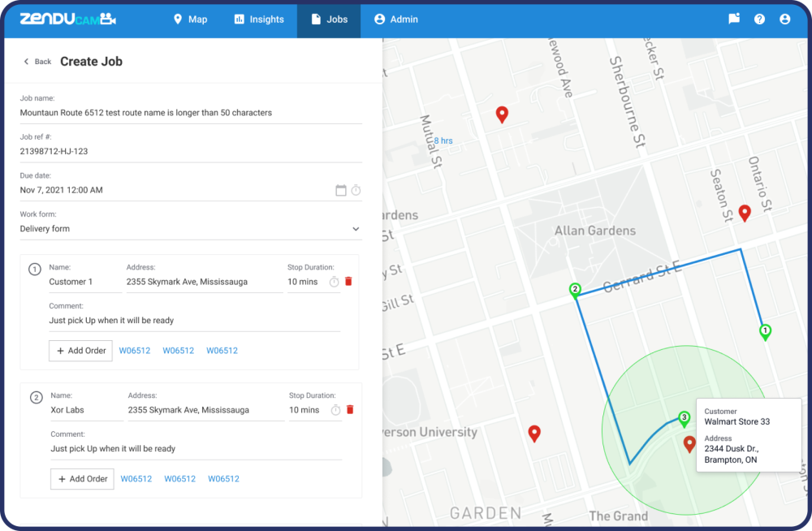
Task: Expand the Work form dropdown
Action: (356, 230)
